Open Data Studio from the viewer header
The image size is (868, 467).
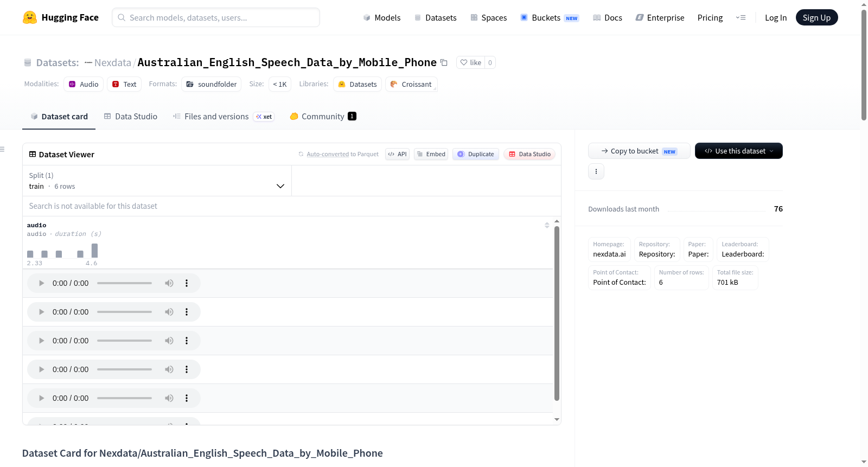point(529,154)
